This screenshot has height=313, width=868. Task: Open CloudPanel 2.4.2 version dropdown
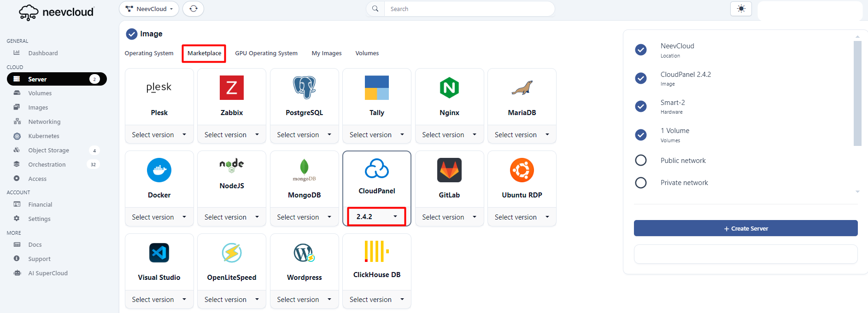pyautogui.click(x=376, y=216)
